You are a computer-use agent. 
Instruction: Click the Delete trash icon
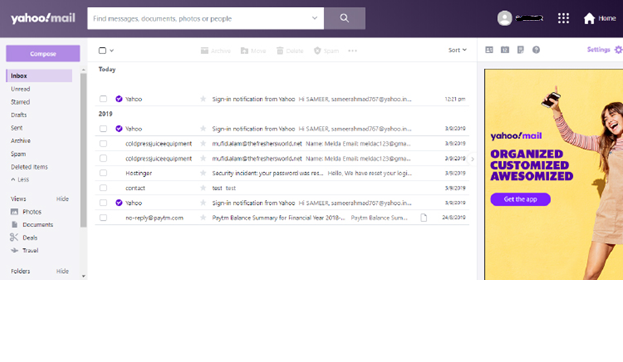click(280, 50)
